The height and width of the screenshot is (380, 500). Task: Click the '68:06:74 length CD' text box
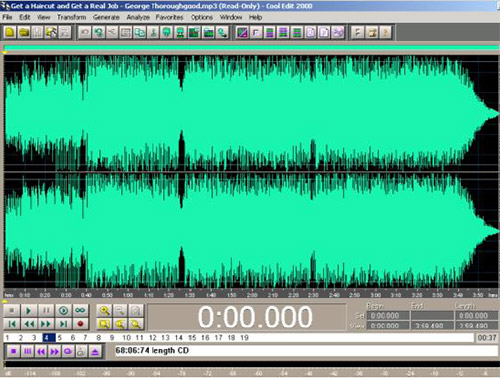pyautogui.click(x=306, y=351)
